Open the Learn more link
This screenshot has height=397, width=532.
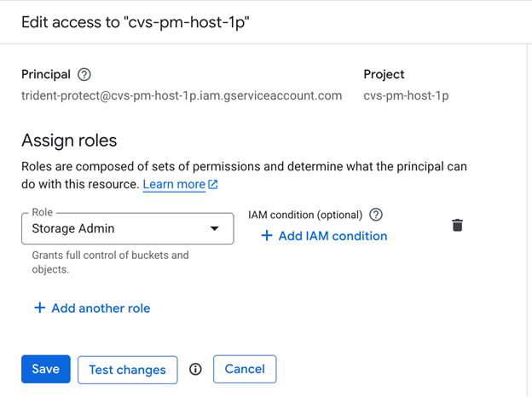point(174,185)
